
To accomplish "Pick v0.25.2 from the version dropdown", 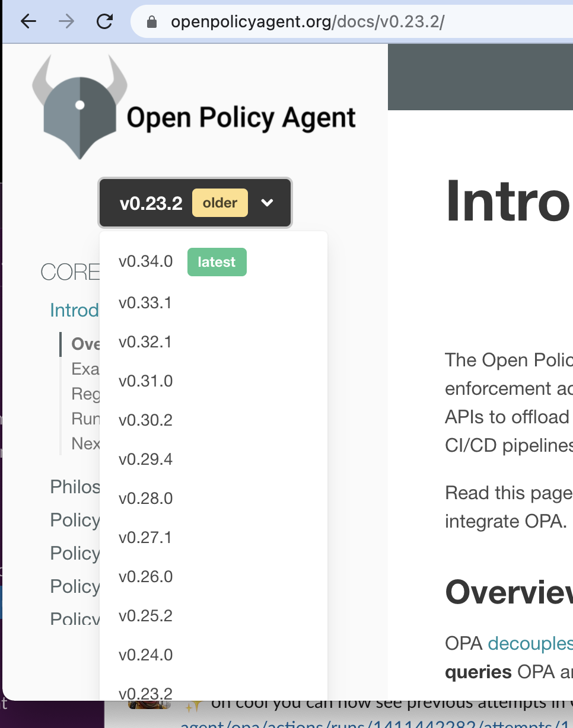I will click(146, 615).
